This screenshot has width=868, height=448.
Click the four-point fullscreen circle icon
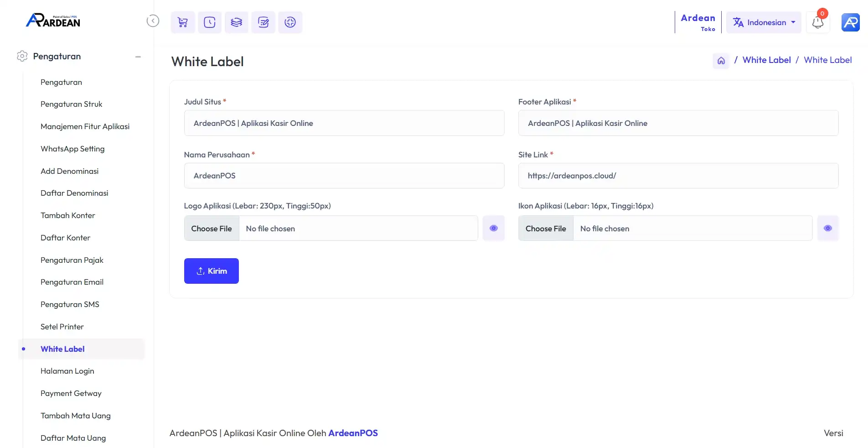[290, 22]
